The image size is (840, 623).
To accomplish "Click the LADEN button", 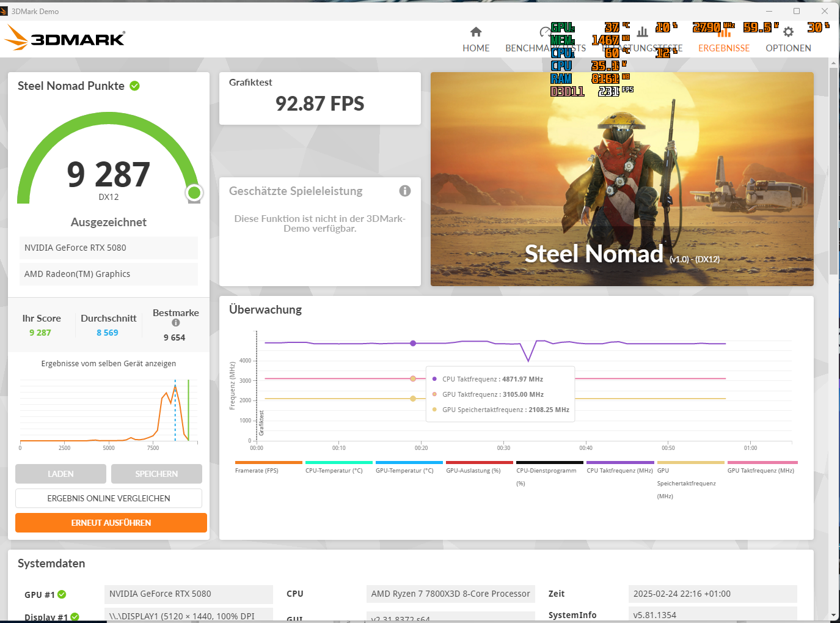I will click(60, 474).
